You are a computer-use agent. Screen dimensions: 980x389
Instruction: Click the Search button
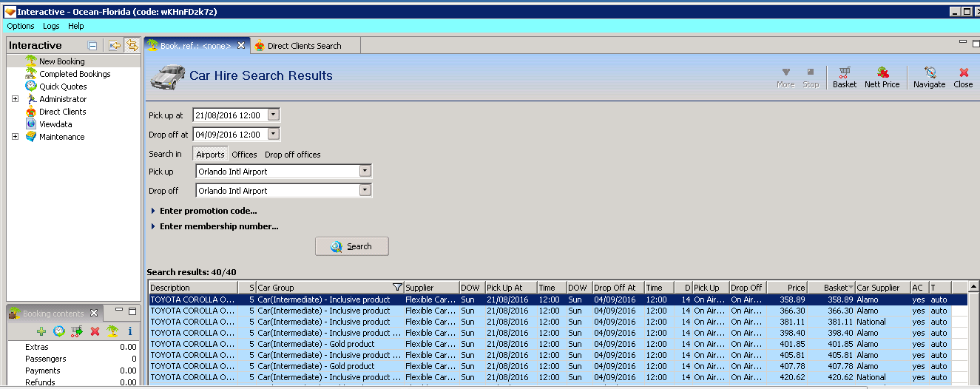click(x=351, y=246)
